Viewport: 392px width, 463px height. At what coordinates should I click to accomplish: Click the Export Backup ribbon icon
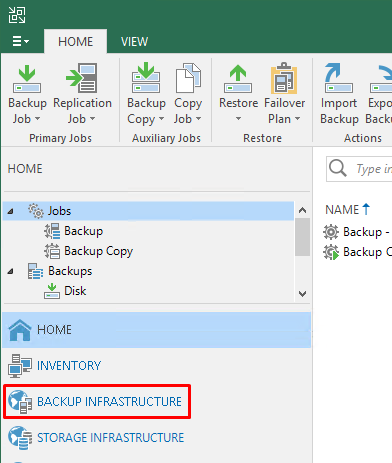pyautogui.click(x=381, y=79)
